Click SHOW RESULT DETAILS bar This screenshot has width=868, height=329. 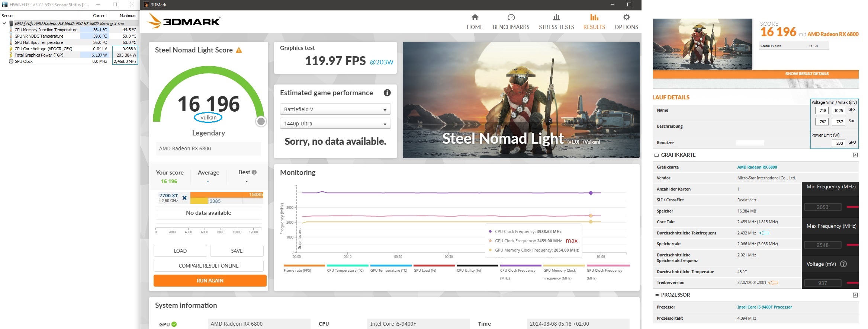click(756, 74)
